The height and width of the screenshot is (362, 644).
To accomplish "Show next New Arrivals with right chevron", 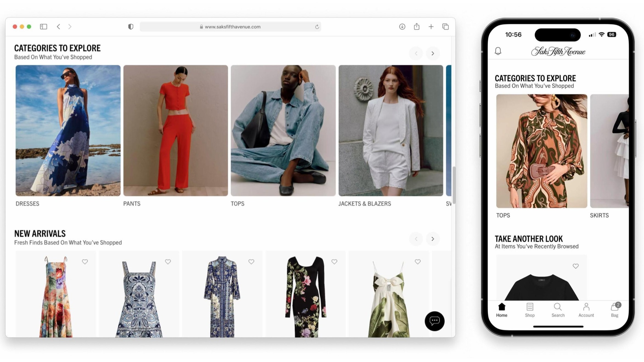I will click(x=433, y=239).
